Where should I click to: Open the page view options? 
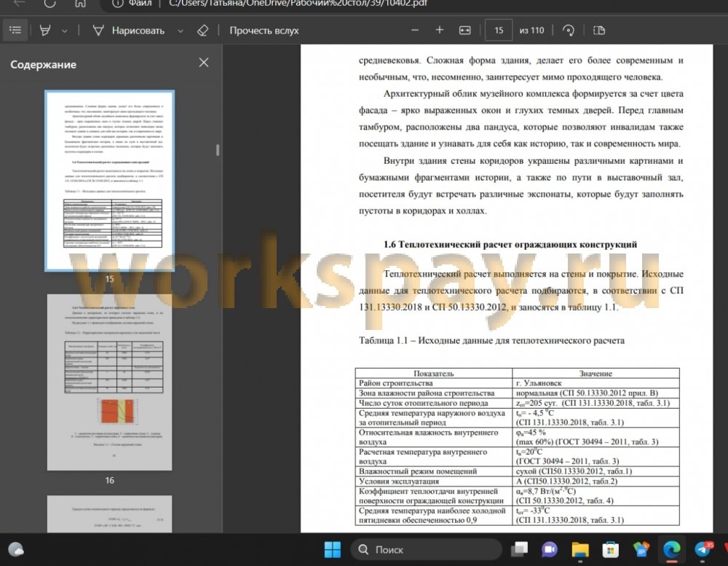(x=599, y=31)
